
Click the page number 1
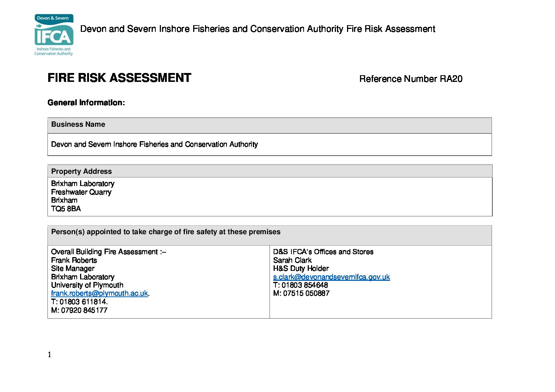(49, 355)
